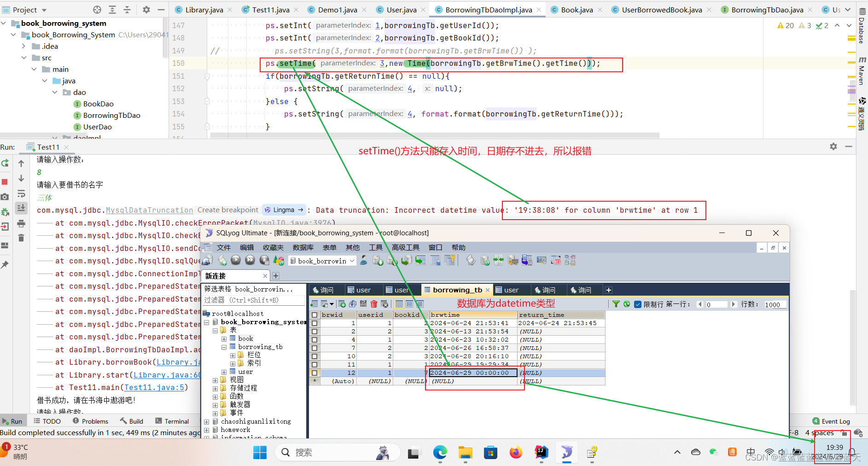Pin the Run tab

(x=5, y=265)
